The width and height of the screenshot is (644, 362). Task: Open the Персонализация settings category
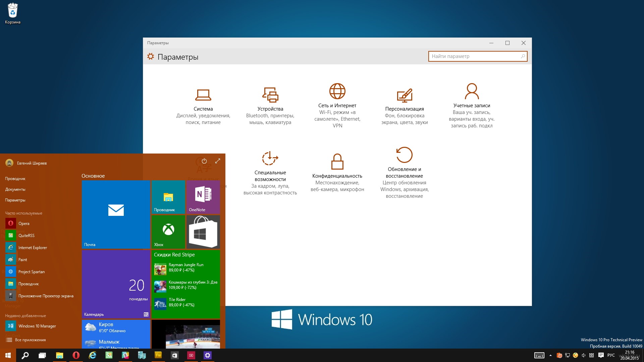point(405,107)
